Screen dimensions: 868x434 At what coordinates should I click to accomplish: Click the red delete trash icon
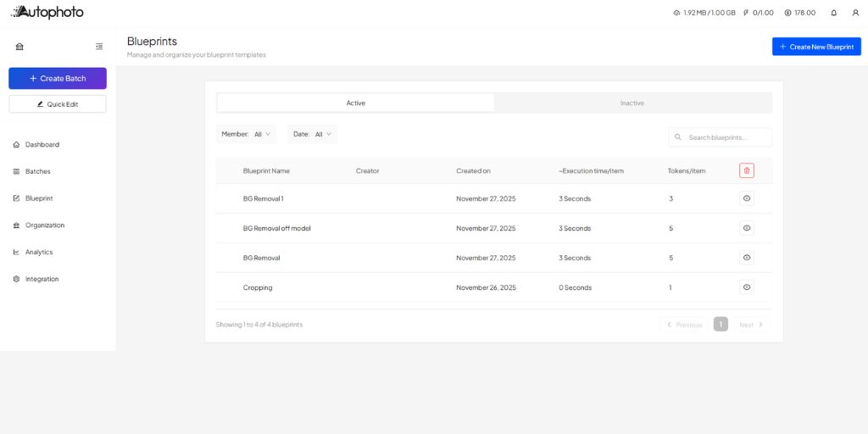tap(747, 170)
